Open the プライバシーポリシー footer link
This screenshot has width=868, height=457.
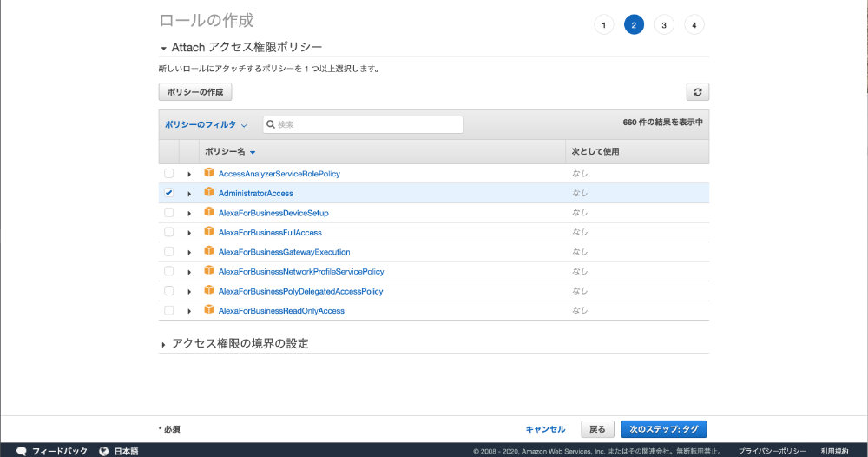[x=772, y=452]
